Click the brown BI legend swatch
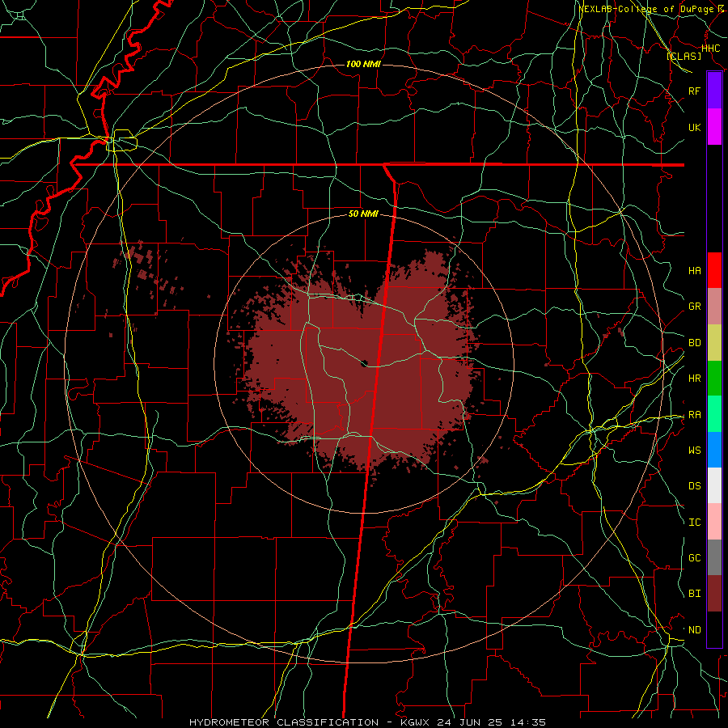This screenshot has height=728, width=728. tap(714, 594)
